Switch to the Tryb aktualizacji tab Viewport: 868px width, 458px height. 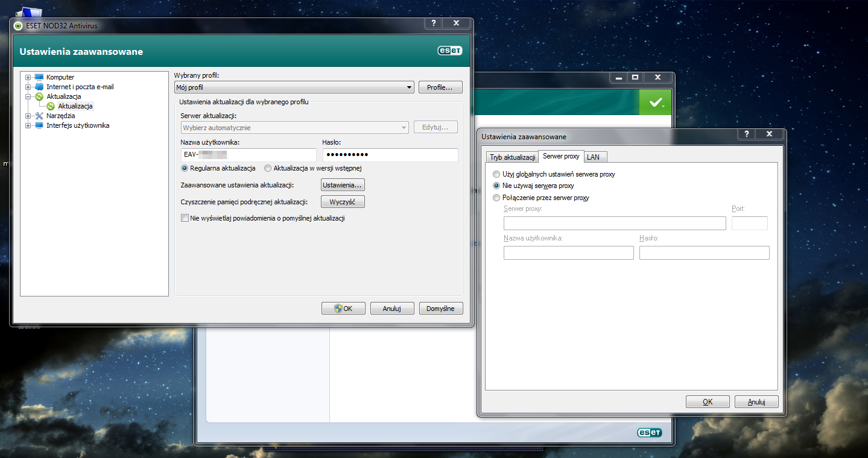pos(513,157)
